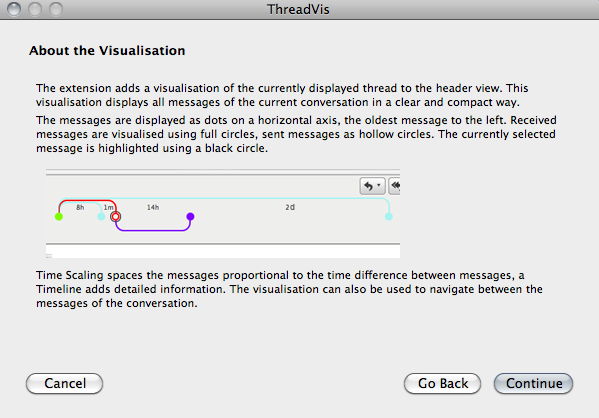
Task: Cancel the ThreadVis setup wizard
Action: [65, 383]
